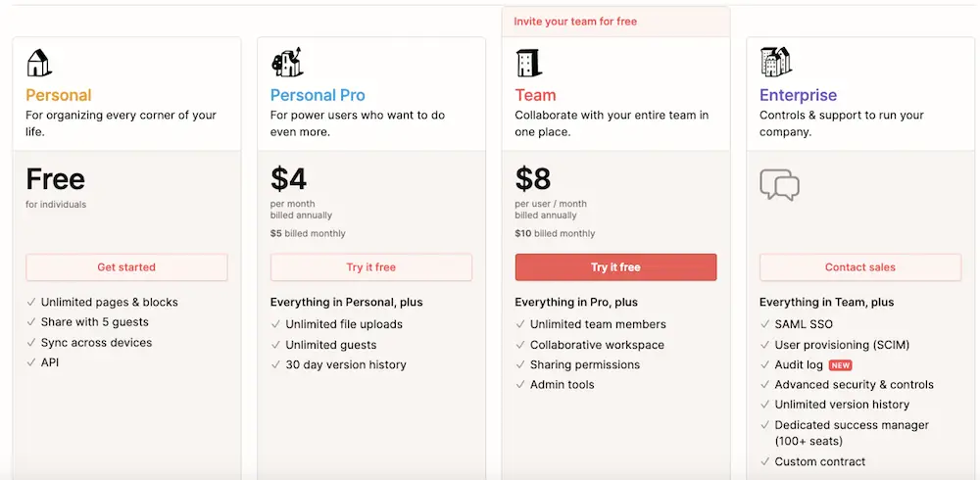Click the Enterprise chat bubbles icon
This screenshot has height=480, width=980.
[780, 185]
